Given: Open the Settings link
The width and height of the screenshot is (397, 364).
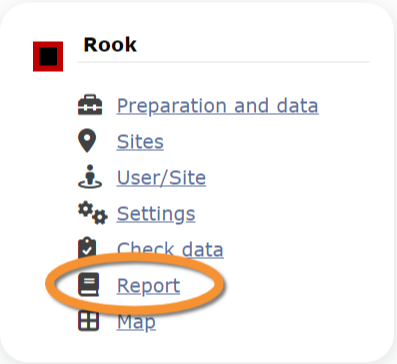Looking at the screenshot, I should tap(156, 214).
